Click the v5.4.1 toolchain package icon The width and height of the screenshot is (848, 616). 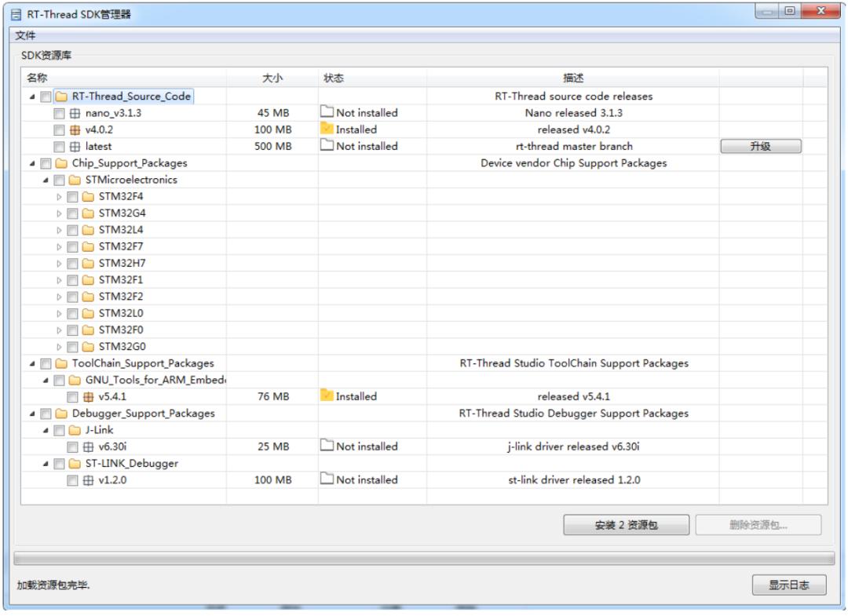(88, 397)
